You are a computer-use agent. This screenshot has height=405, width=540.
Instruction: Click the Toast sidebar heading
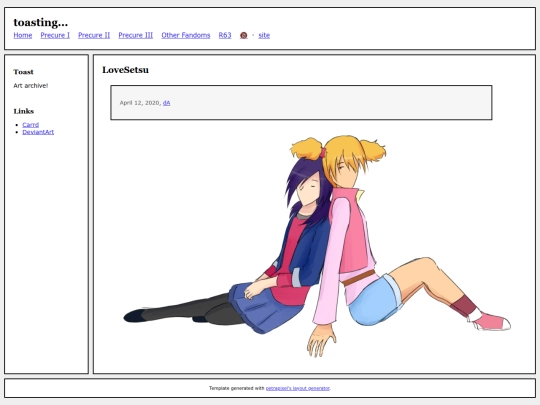(x=23, y=72)
